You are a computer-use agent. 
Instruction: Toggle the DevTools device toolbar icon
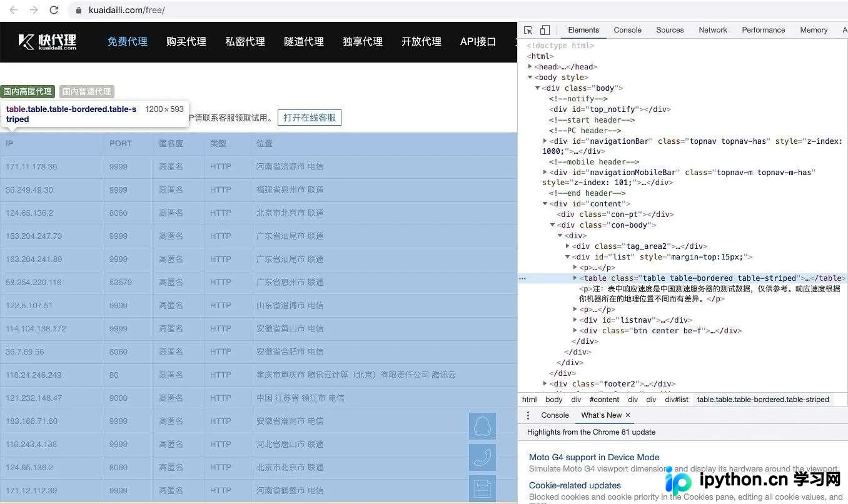pos(545,30)
